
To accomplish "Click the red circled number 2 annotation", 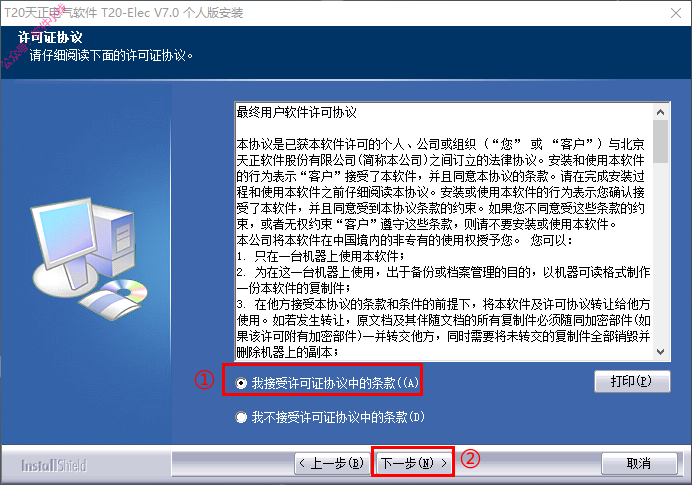I will tap(470, 459).
